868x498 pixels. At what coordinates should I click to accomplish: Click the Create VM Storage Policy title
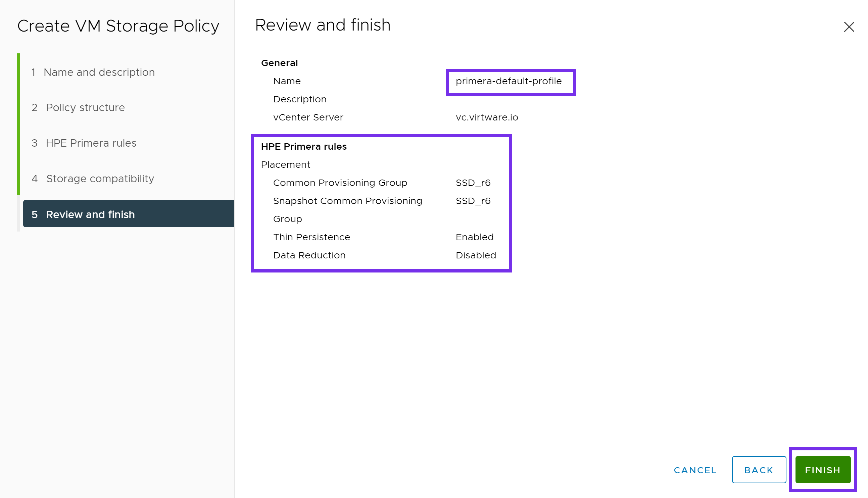coord(118,26)
